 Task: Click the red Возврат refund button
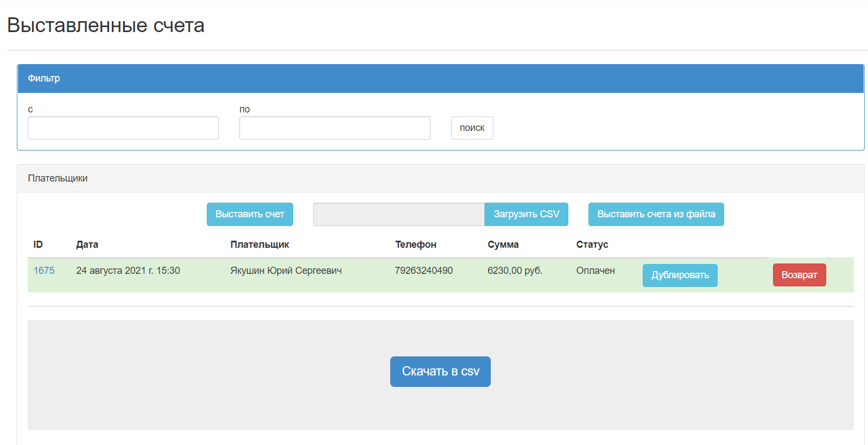[799, 275]
